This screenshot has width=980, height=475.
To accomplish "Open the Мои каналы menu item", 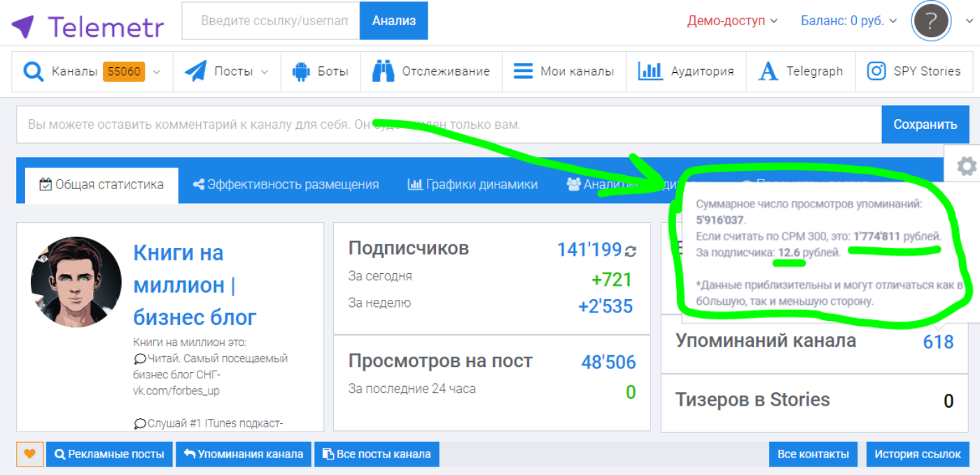I will pos(564,71).
